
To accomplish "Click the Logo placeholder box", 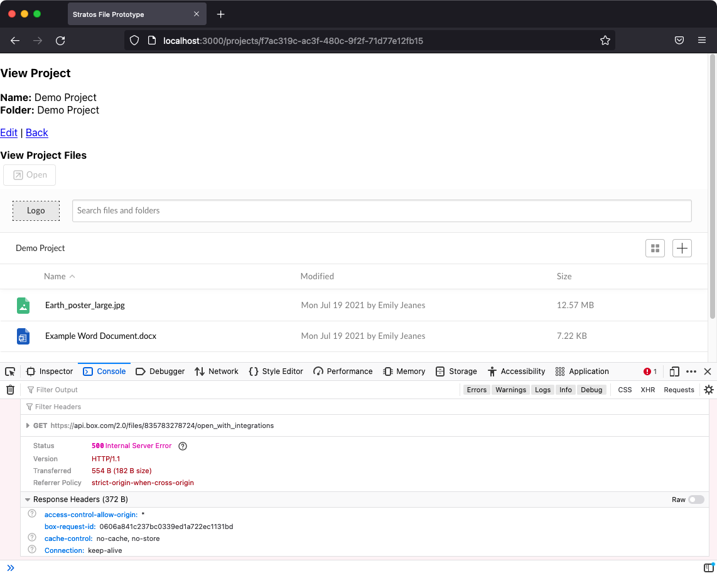I will click(x=36, y=211).
